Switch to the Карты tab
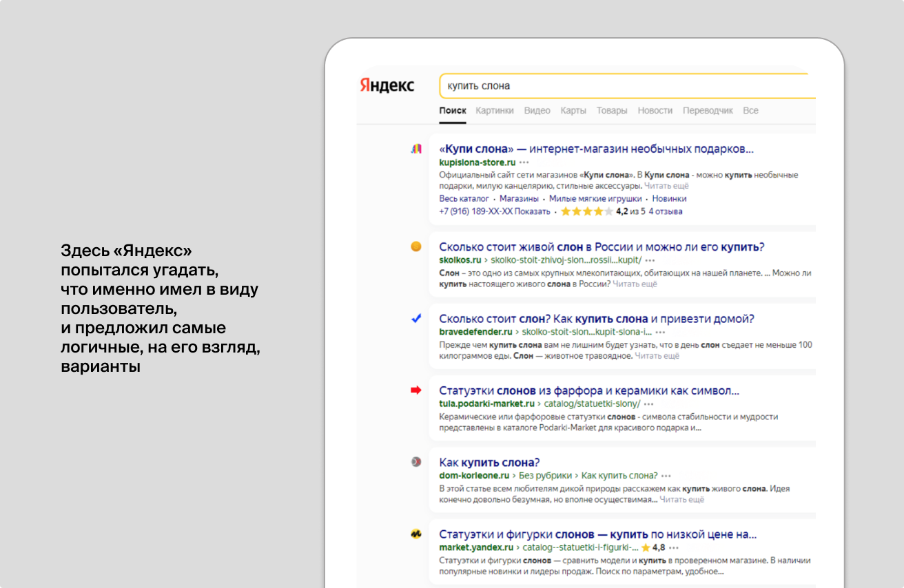 tap(573, 111)
